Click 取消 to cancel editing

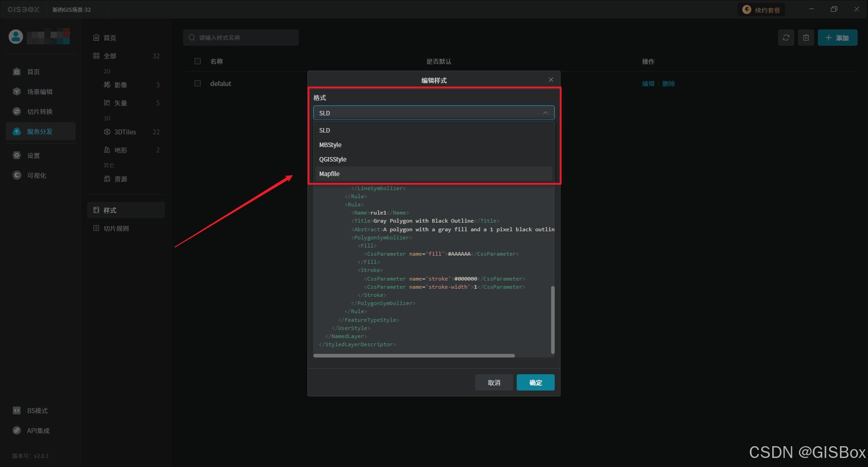tap(494, 382)
